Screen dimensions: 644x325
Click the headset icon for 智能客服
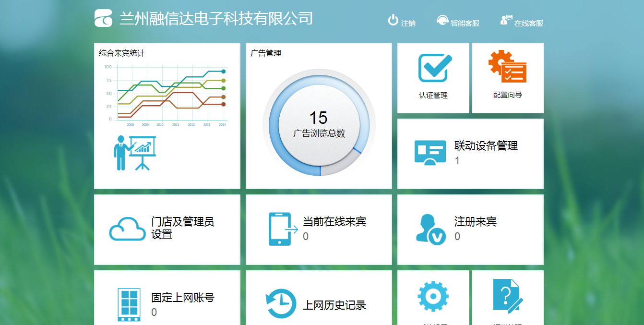[442, 20]
